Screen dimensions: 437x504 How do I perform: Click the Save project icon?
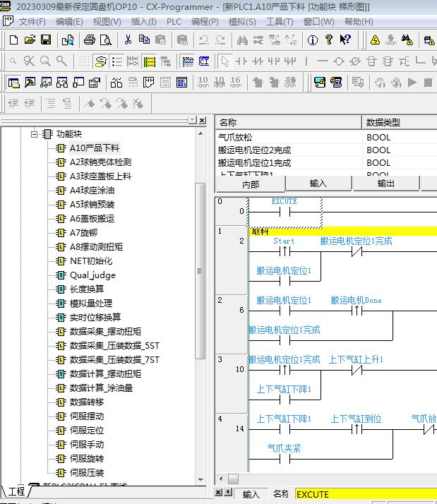pos(46,40)
